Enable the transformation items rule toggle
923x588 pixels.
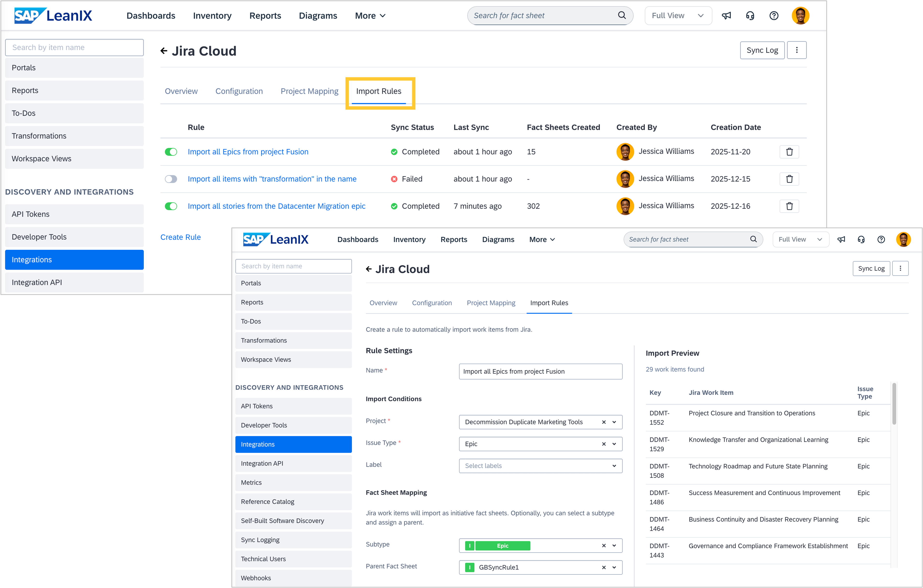(x=171, y=179)
